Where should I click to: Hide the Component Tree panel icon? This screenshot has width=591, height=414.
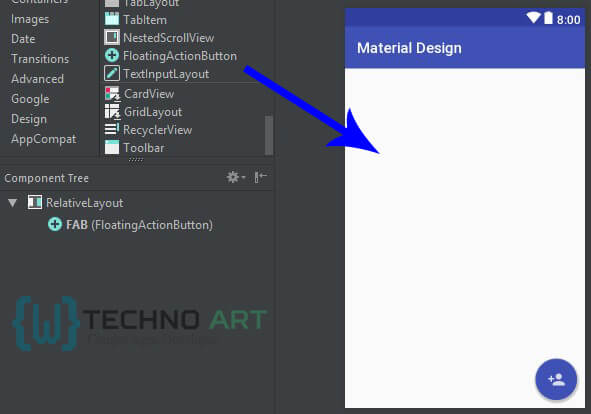pyautogui.click(x=260, y=176)
